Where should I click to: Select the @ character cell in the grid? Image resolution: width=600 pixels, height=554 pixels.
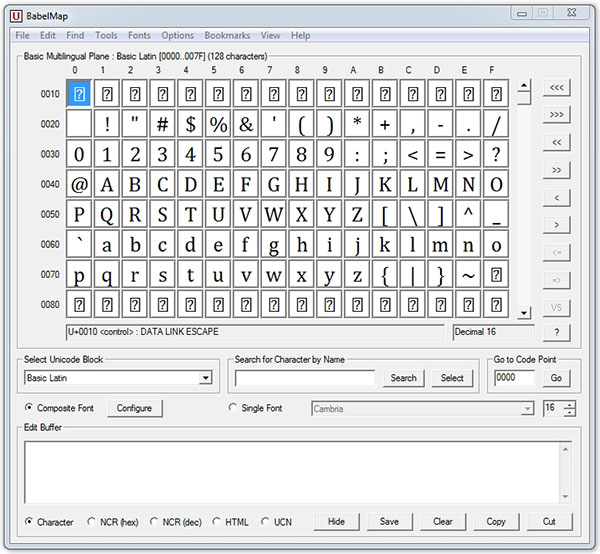(80, 184)
